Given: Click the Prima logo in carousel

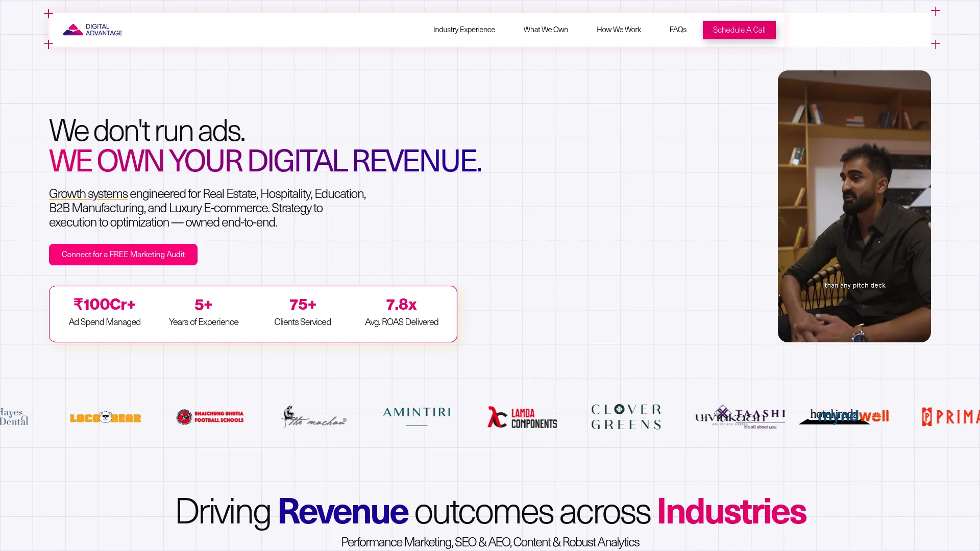Looking at the screenshot, I should tap(950, 417).
